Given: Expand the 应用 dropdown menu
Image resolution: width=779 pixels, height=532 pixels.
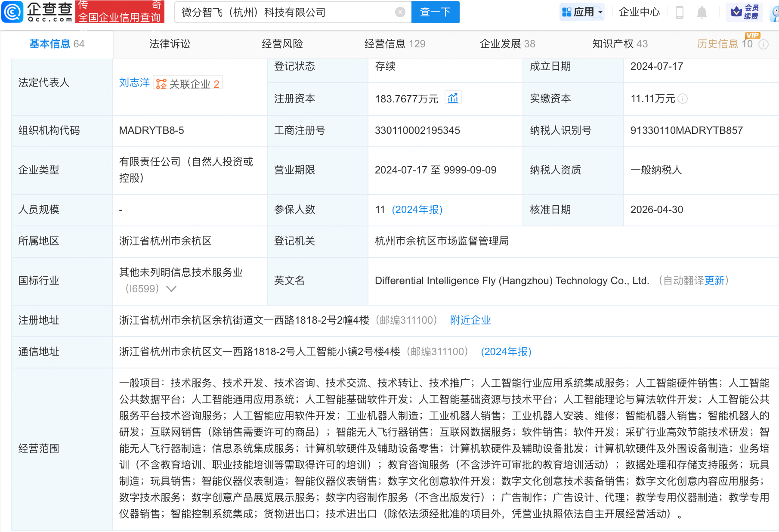Looking at the screenshot, I should [601, 12].
